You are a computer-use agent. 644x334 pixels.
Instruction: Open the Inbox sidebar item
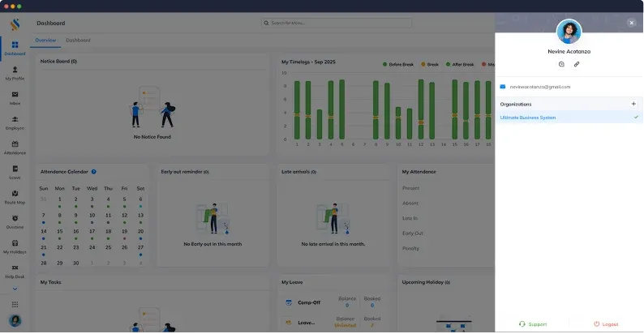[15, 98]
